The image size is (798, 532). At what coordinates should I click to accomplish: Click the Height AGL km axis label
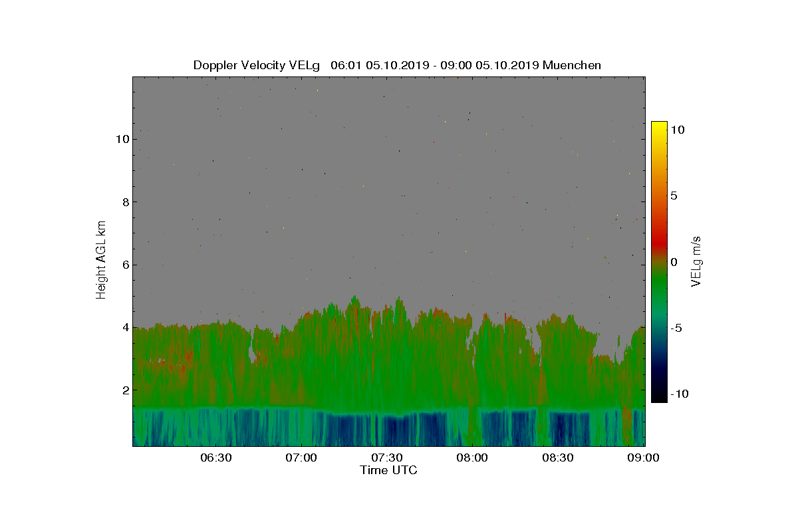pos(101,261)
